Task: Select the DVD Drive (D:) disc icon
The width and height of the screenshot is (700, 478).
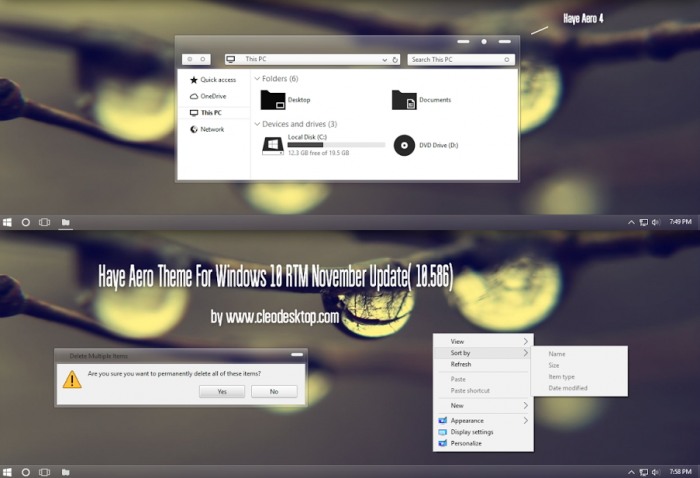Action: tap(404, 145)
